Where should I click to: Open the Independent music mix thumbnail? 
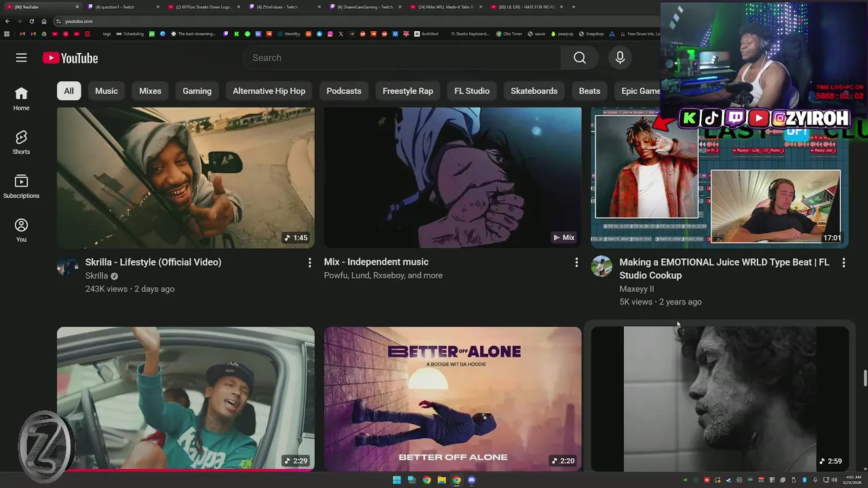pos(453,178)
